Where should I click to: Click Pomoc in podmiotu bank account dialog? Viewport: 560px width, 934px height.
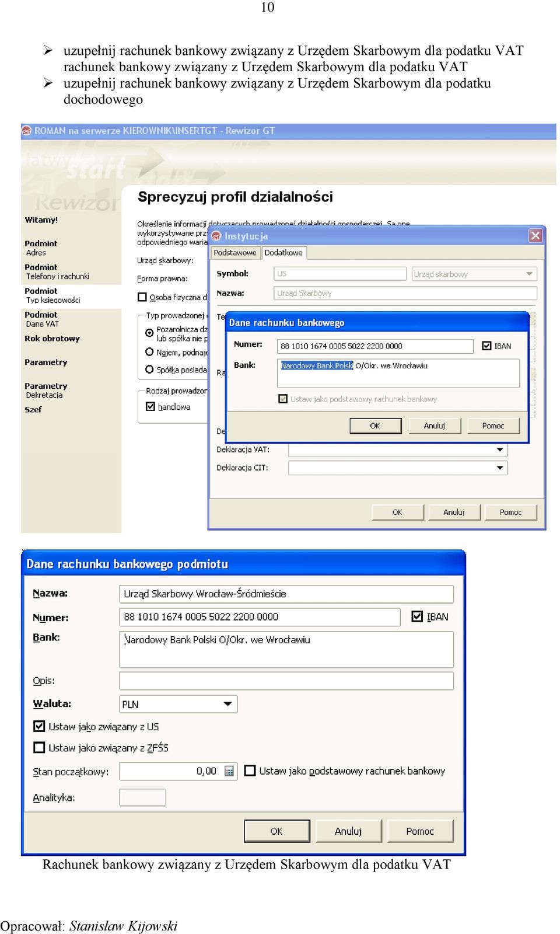421,831
